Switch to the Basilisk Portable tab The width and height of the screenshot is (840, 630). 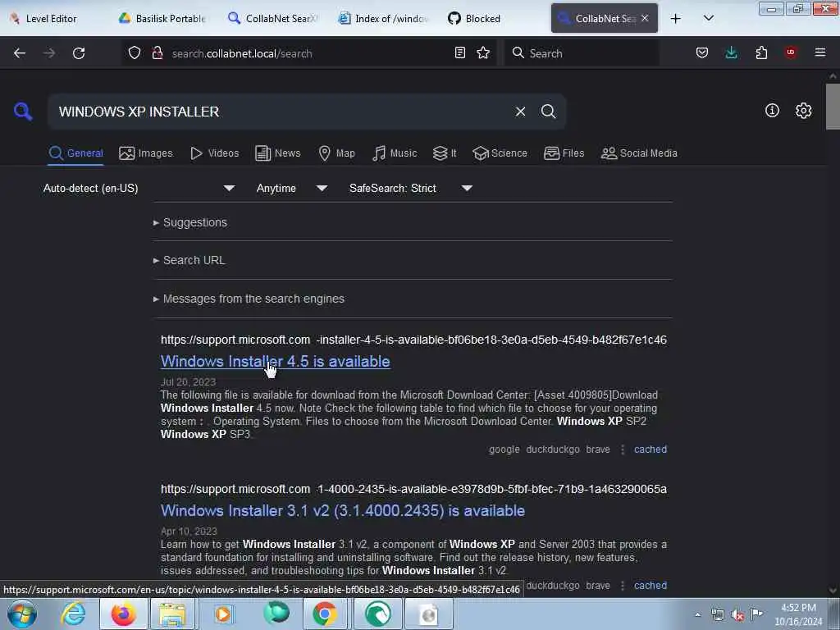click(162, 18)
